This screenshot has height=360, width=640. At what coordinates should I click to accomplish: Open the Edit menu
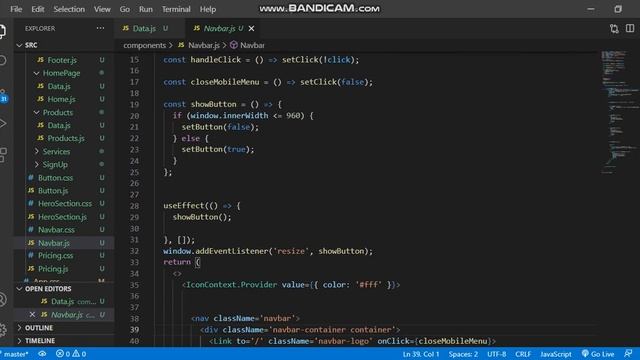point(38,9)
